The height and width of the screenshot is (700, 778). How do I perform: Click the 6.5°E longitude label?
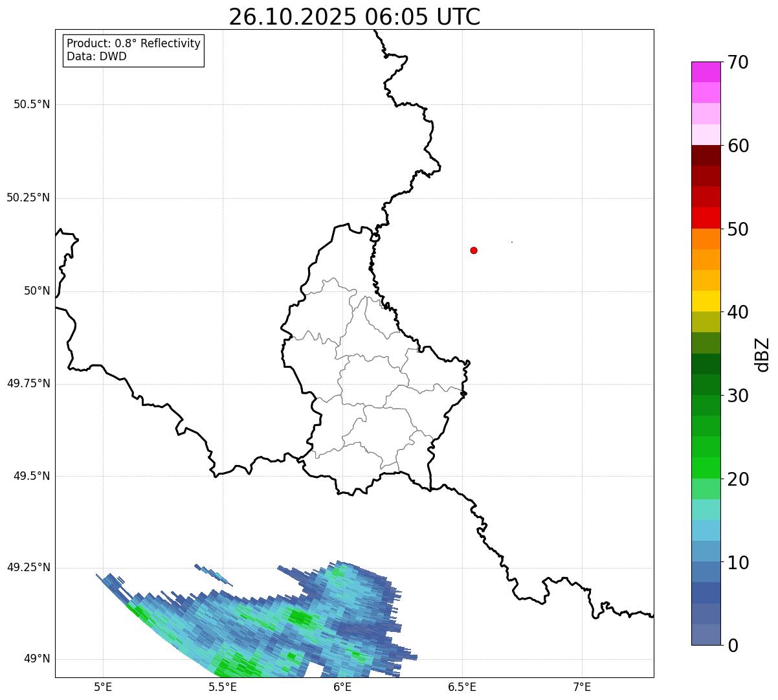point(462,687)
